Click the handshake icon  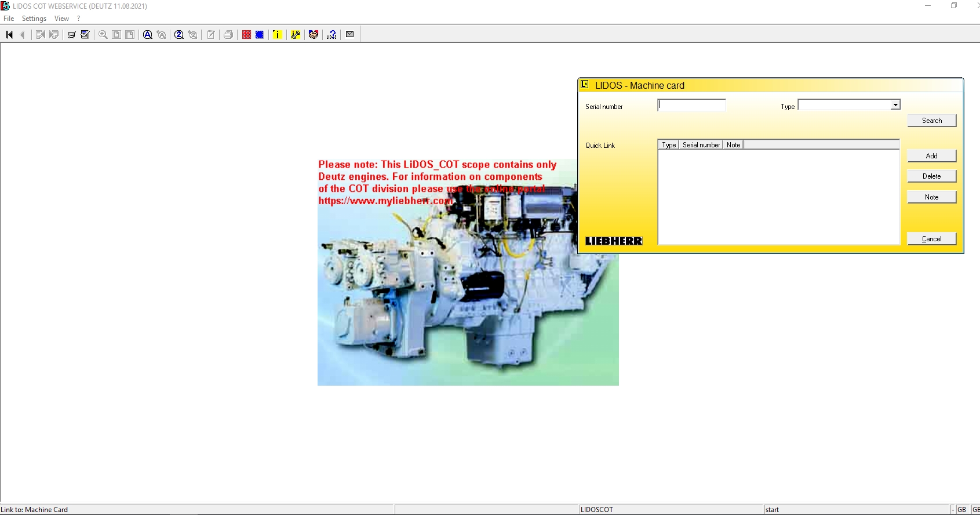click(x=314, y=35)
